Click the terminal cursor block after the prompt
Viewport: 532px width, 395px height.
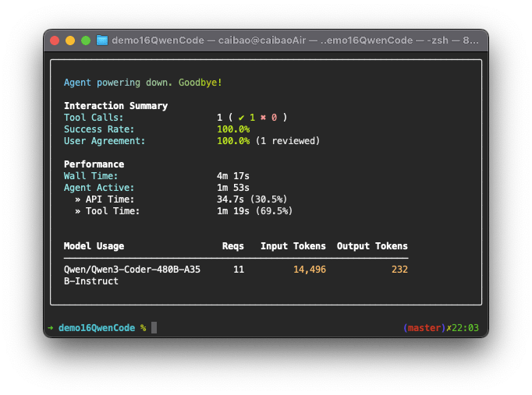tap(154, 328)
